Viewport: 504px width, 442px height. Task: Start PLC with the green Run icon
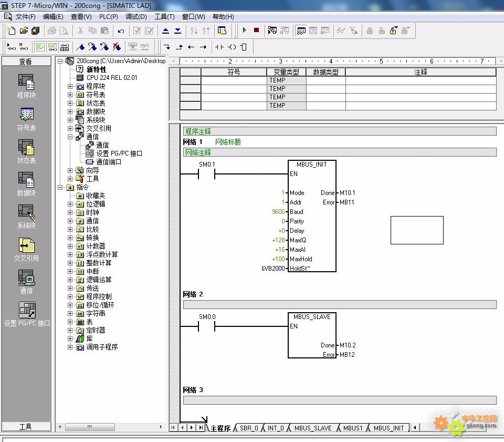point(244,30)
